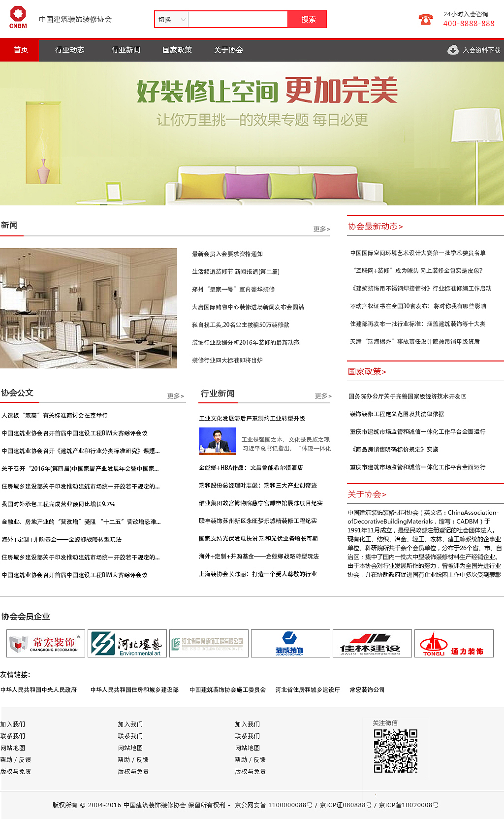
Task: Click the red telephone icon
Action: 425,19
